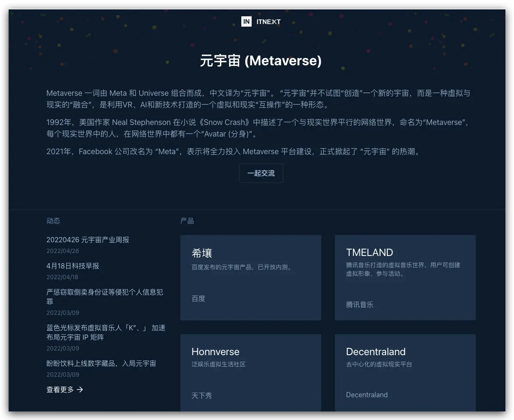Click the paragraph starting with 2021年
Viewport: 514px width, 420px height.
point(234,152)
